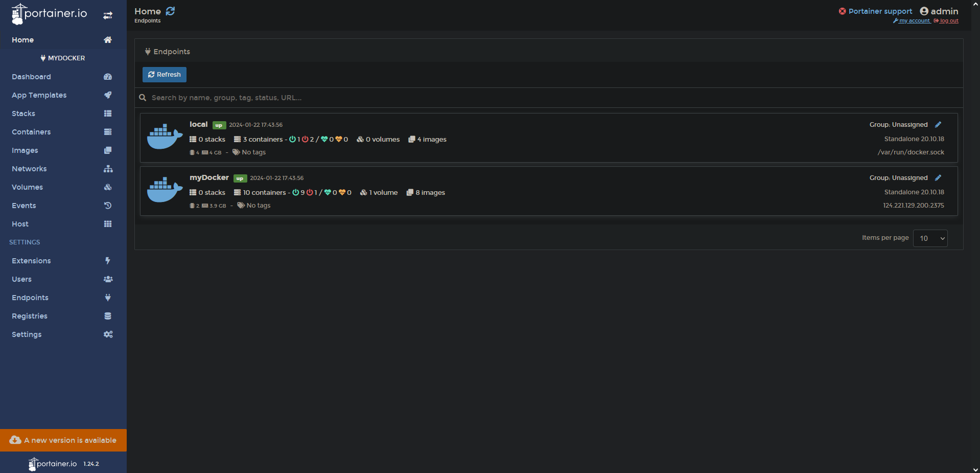Click the portainer.io logo at top
This screenshot has width=980, height=473.
(x=49, y=14)
